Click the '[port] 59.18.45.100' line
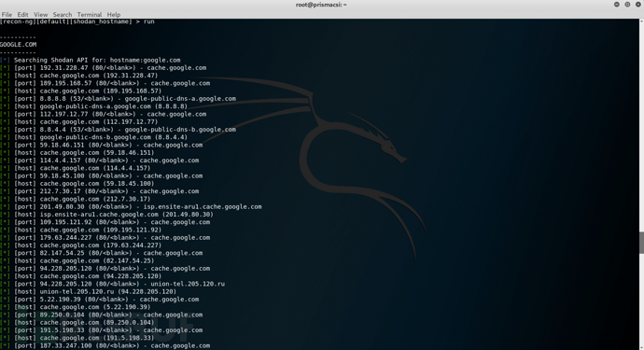644x350 pixels. tap(102, 175)
